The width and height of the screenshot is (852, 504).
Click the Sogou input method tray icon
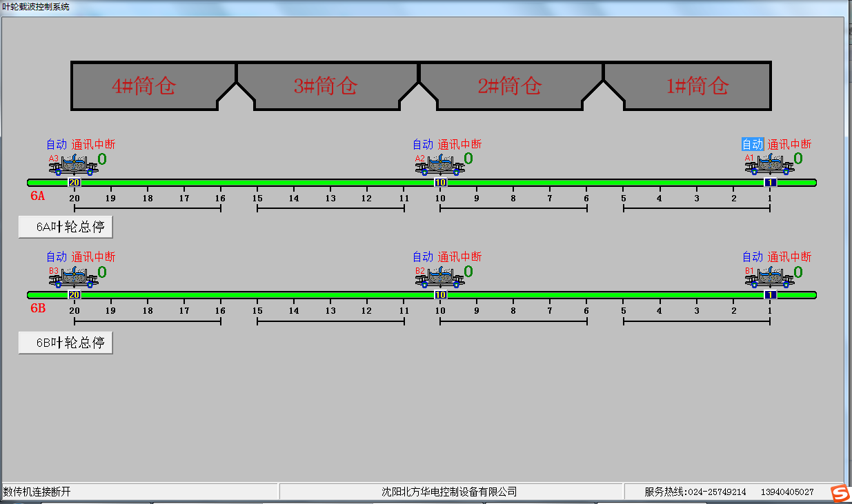[839, 492]
